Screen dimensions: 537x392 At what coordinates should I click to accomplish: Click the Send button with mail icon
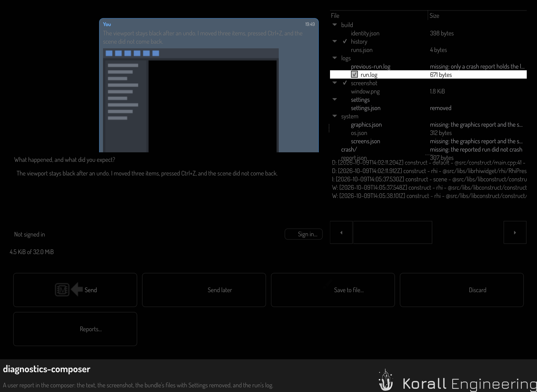75,290
